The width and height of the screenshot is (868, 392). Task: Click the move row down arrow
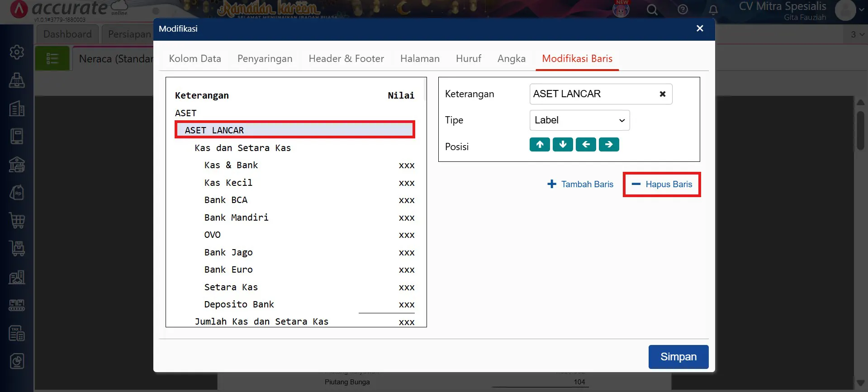click(563, 145)
